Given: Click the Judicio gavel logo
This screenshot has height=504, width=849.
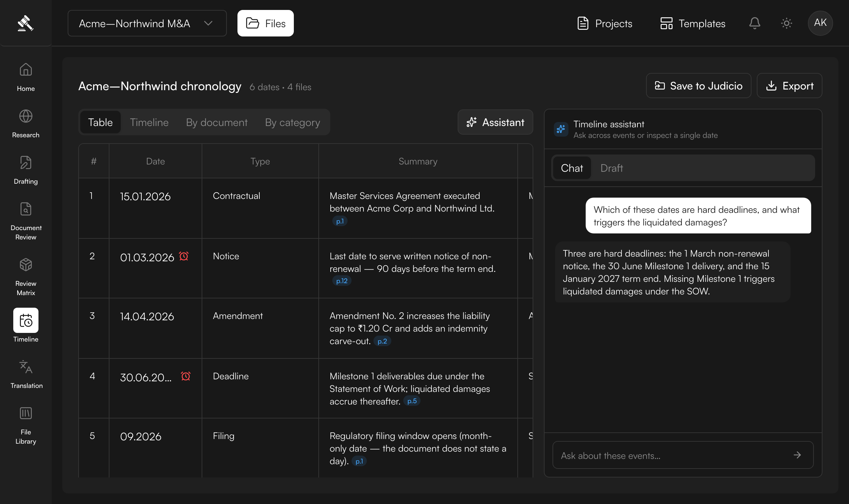Looking at the screenshot, I should (x=26, y=23).
